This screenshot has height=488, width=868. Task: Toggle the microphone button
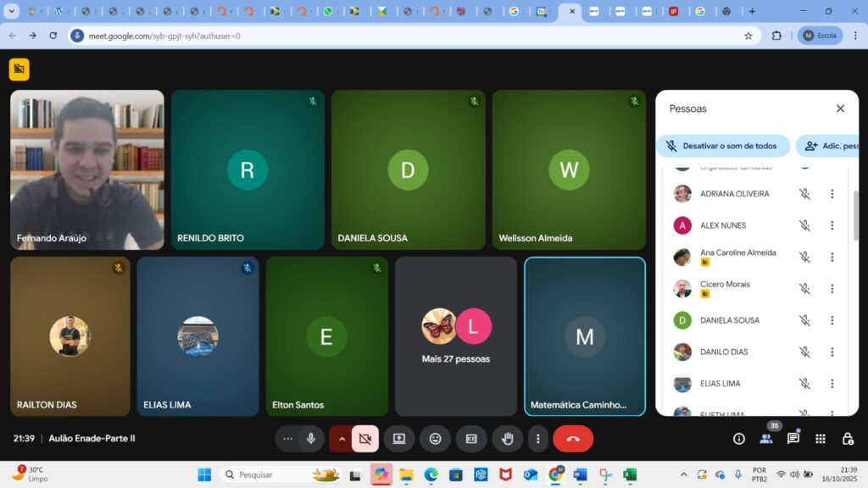point(311,439)
